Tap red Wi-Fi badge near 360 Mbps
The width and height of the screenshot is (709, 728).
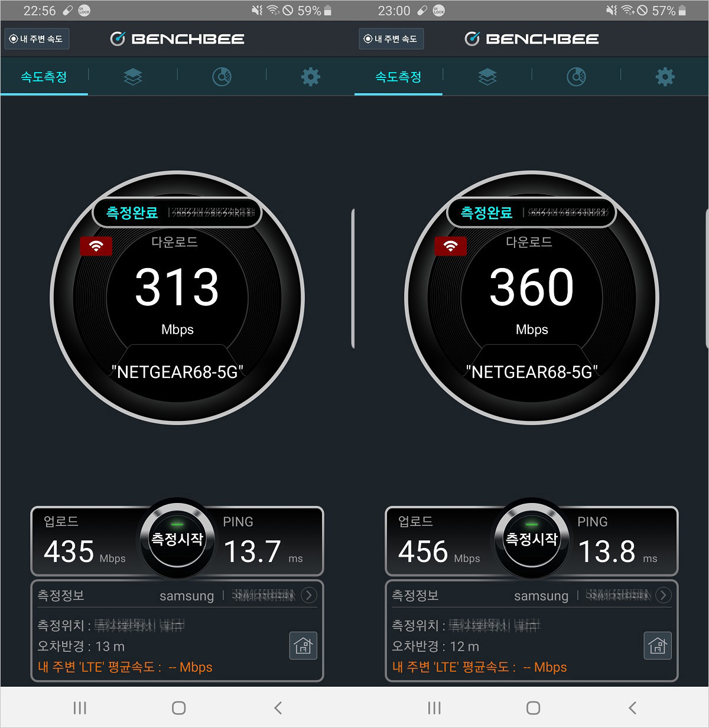pyautogui.click(x=450, y=246)
